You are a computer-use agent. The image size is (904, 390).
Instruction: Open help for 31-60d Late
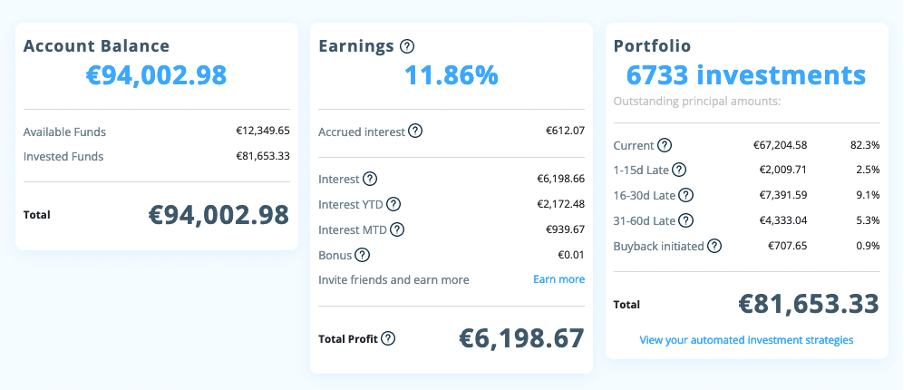(686, 220)
